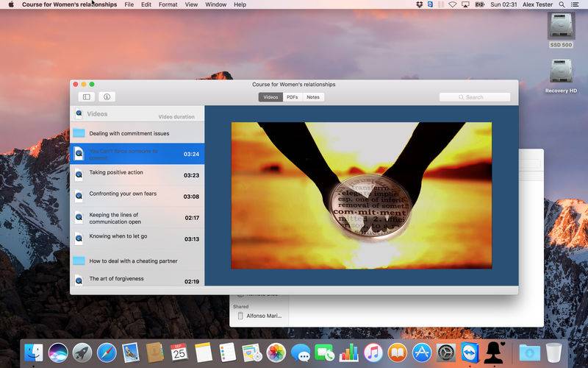
Task: Click the 'Video duration' column header
Action: click(x=176, y=117)
